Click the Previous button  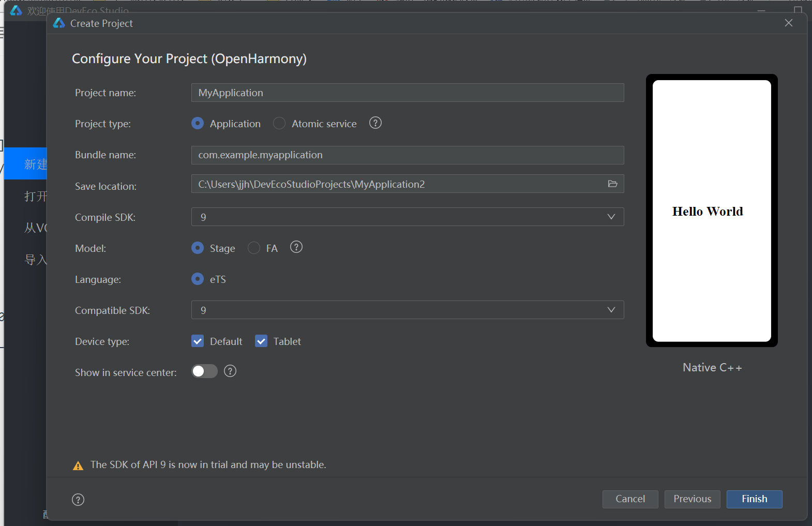[693, 499]
